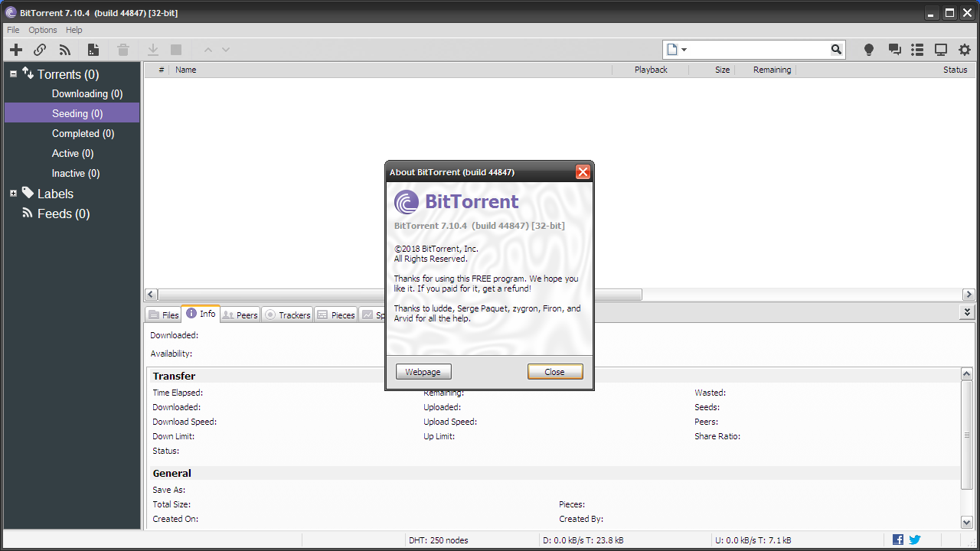The image size is (980, 551).
Task: Click the Start download arrow icon
Action: click(153, 50)
